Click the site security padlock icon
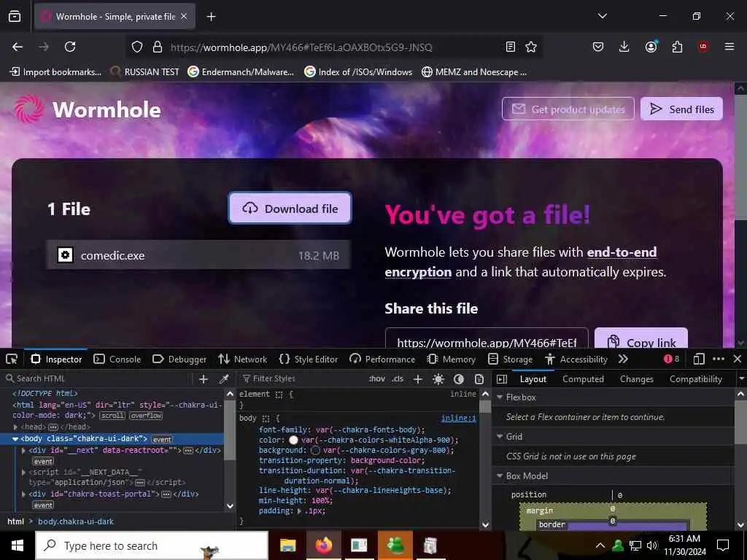The width and height of the screenshot is (747, 560). (158, 47)
